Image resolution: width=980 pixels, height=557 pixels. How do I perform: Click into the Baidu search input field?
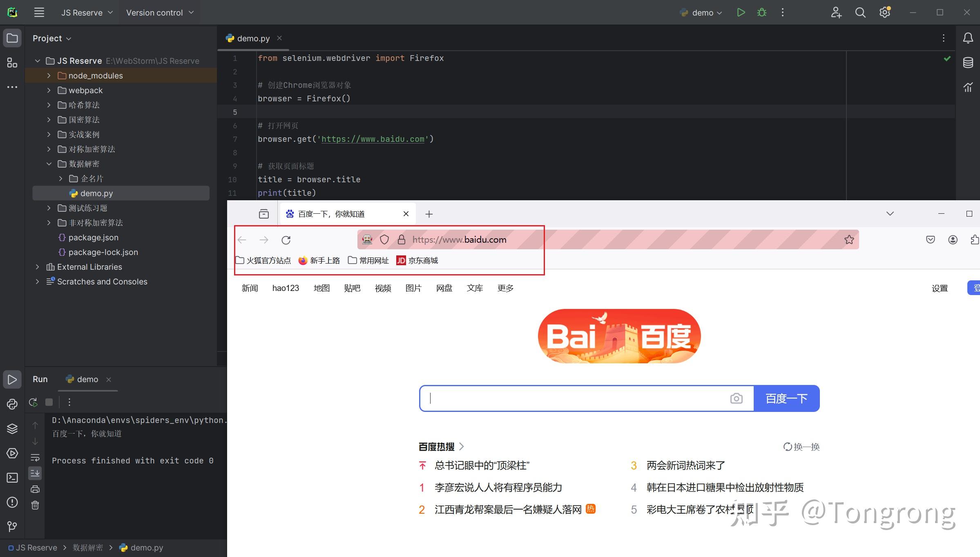click(572, 398)
